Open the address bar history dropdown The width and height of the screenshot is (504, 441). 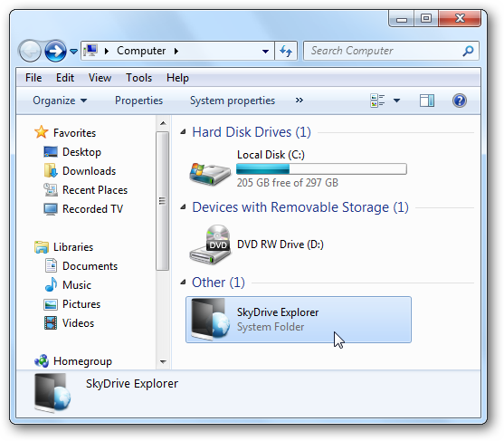click(265, 51)
